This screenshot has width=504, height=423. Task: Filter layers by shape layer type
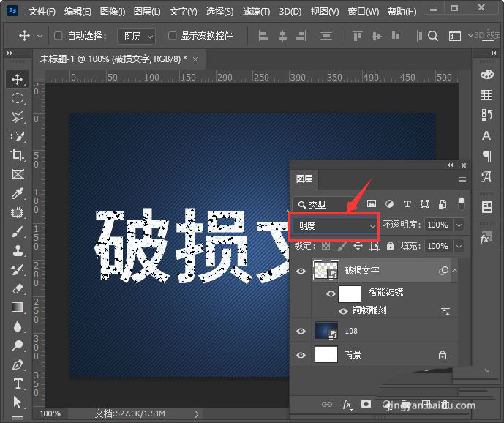pos(424,203)
